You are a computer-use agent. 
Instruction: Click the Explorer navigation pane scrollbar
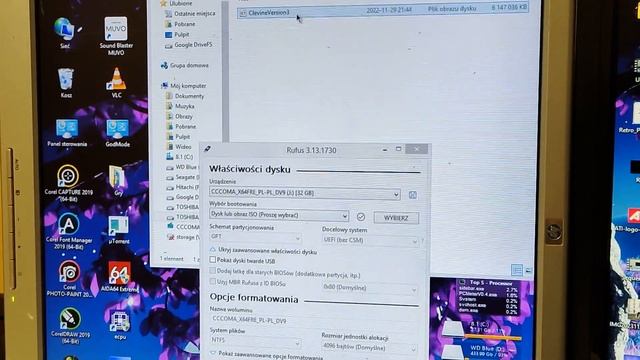225,71
